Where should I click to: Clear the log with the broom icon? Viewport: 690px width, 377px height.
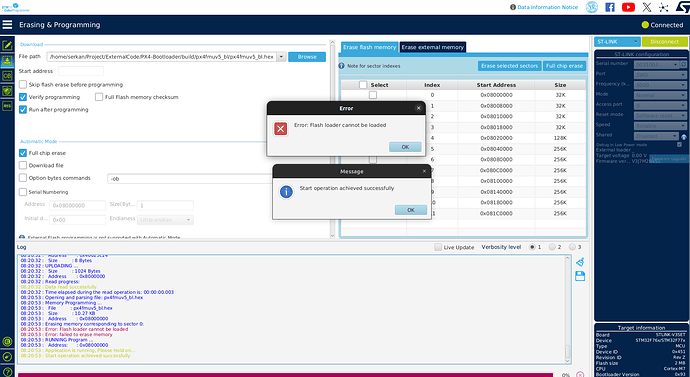[x=580, y=262]
